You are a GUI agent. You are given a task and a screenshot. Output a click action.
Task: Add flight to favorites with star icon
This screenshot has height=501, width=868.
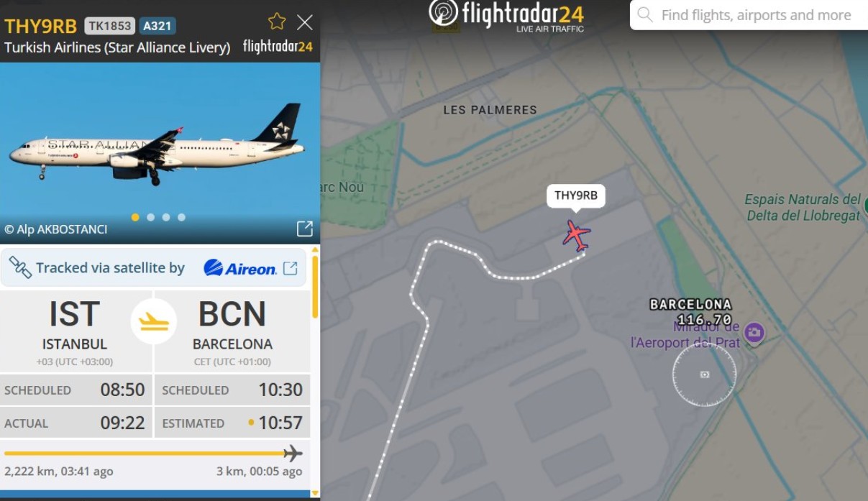(277, 22)
